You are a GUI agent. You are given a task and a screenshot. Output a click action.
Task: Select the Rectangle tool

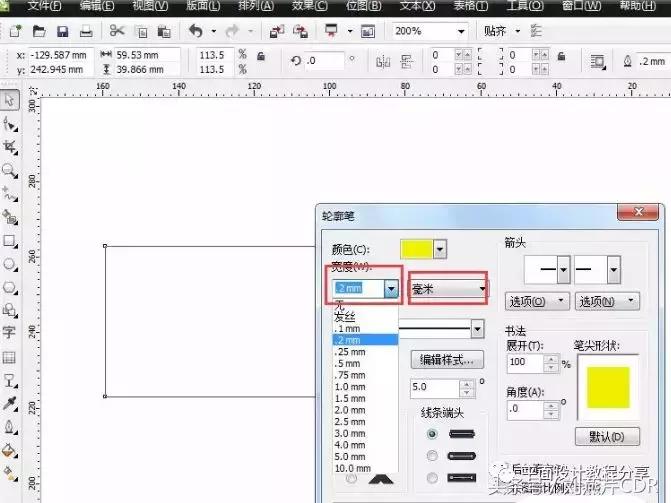(x=10, y=241)
